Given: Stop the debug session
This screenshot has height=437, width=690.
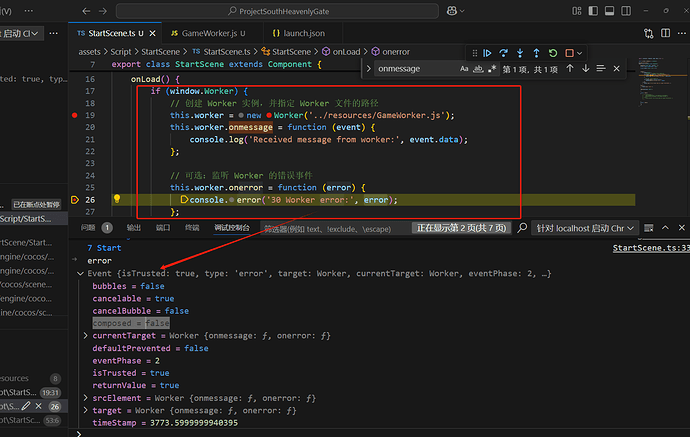Looking at the screenshot, I should point(568,52).
